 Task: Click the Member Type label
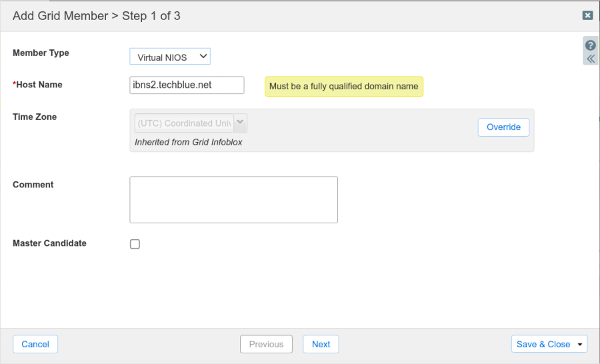click(41, 53)
